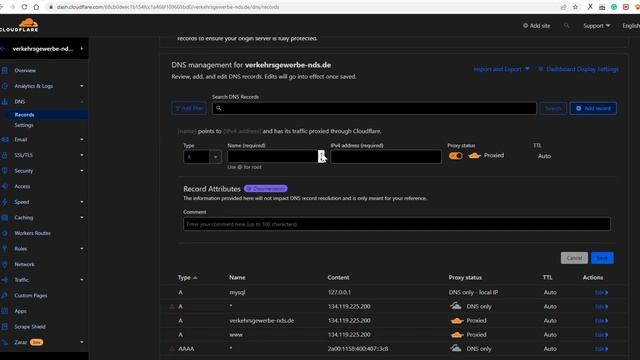Expand the Caching sidebar section
The image size is (640, 360).
82,218
